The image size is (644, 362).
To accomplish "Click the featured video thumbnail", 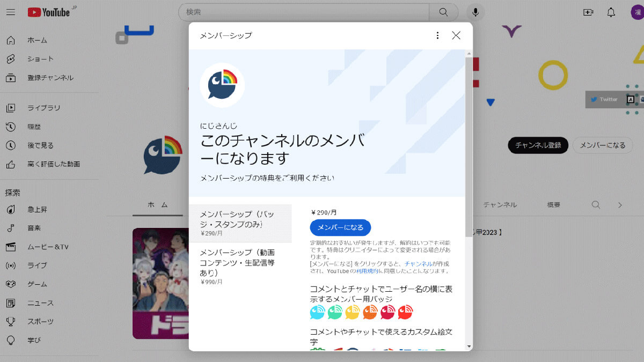I will (160, 283).
